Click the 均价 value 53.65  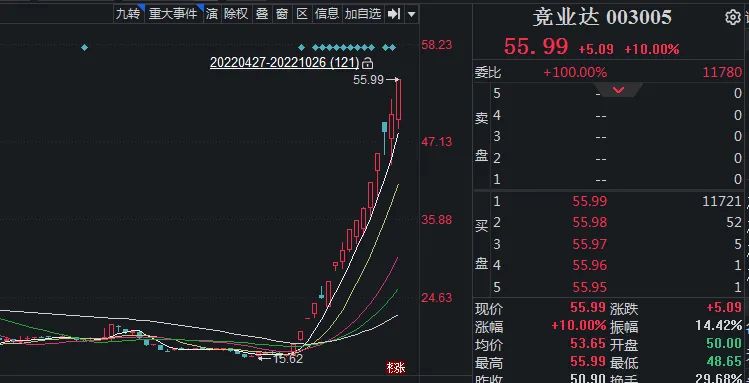[x=588, y=344]
